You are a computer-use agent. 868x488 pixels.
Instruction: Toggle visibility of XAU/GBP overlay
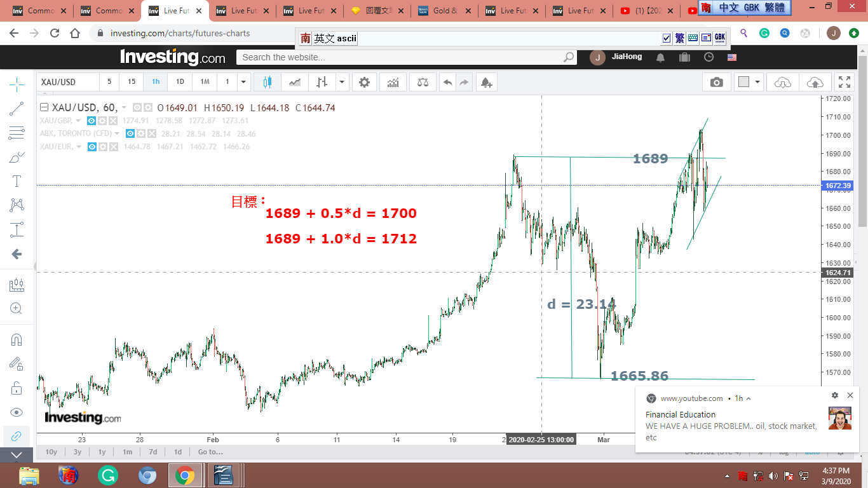tap(92, 121)
